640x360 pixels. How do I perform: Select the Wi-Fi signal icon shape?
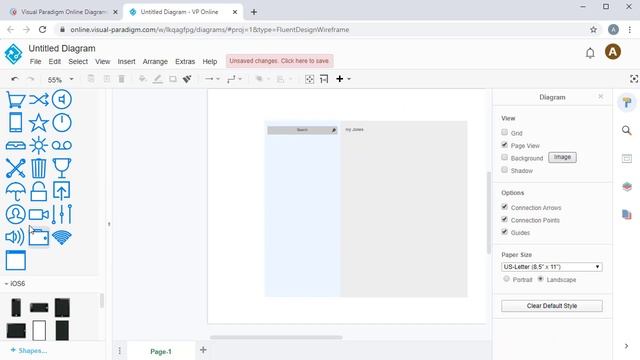pyautogui.click(x=62, y=237)
